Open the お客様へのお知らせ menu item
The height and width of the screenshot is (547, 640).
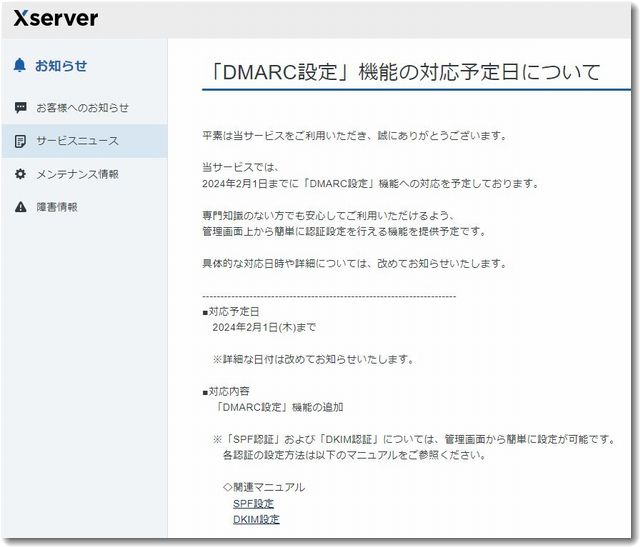pos(82,108)
